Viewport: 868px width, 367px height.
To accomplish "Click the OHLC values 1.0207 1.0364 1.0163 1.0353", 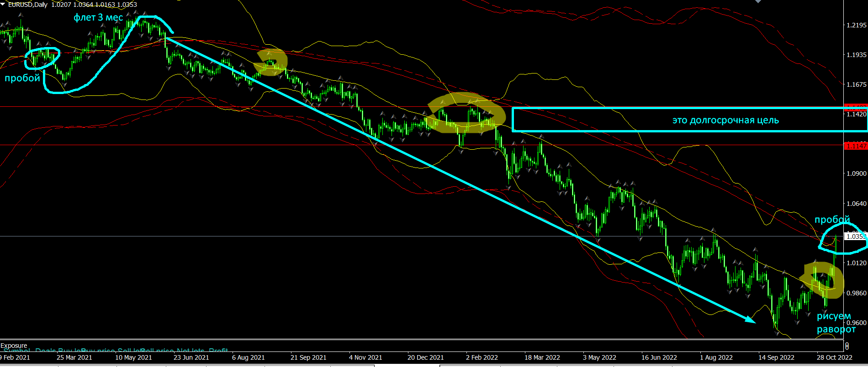I will tap(94, 5).
